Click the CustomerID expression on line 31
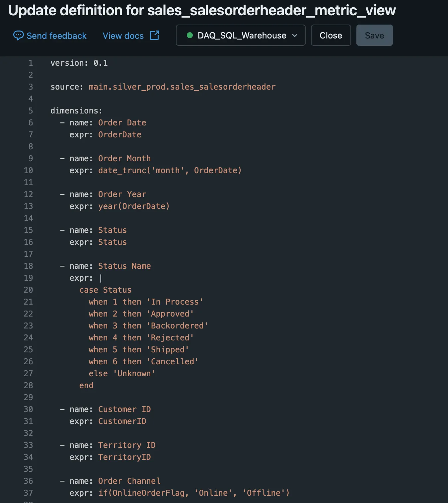This screenshot has width=448, height=503. pos(122,421)
